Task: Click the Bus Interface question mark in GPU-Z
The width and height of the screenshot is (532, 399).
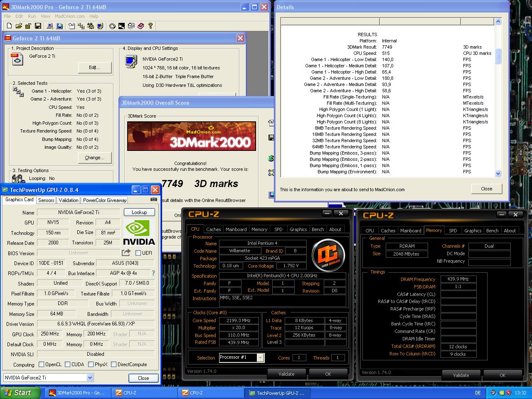Action: coord(153,273)
